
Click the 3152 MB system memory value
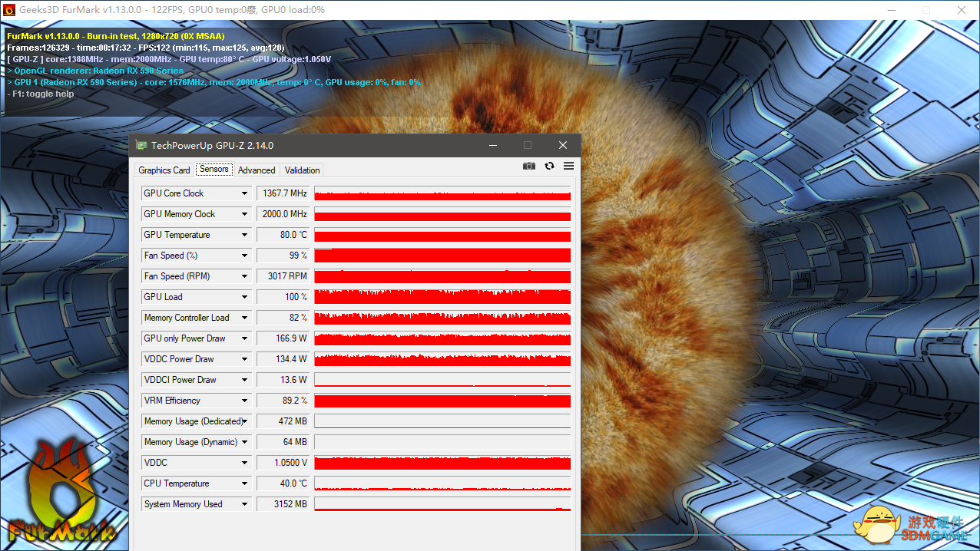283,504
